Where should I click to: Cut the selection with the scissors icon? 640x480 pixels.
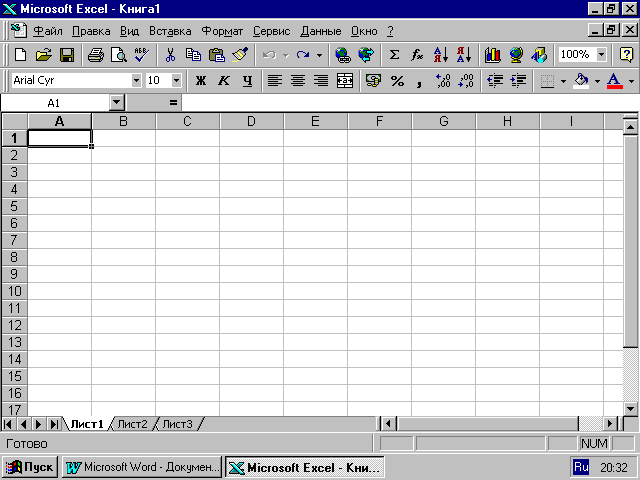tap(170, 55)
